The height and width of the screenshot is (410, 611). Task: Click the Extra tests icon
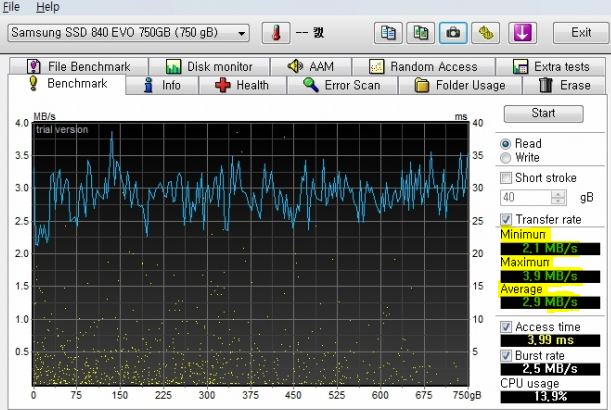(520, 67)
